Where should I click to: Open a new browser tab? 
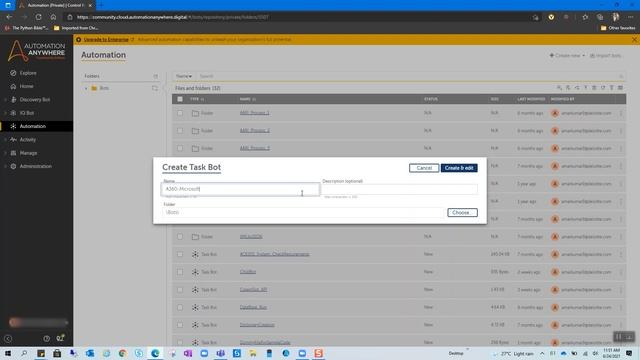tap(101, 5)
